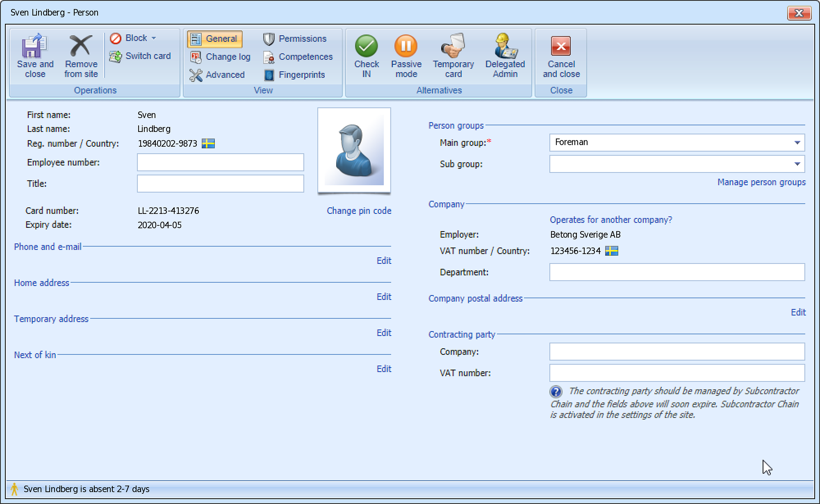Expand the Sub group dropdown
This screenshot has height=504, width=820.
pos(797,164)
